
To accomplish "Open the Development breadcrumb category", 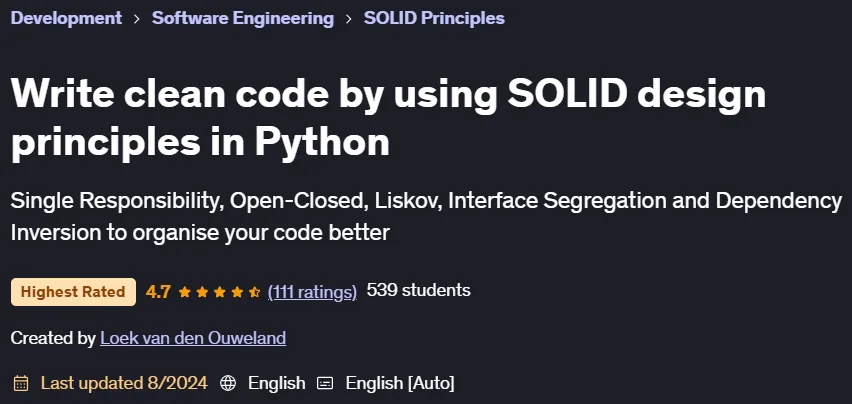I will click(66, 18).
